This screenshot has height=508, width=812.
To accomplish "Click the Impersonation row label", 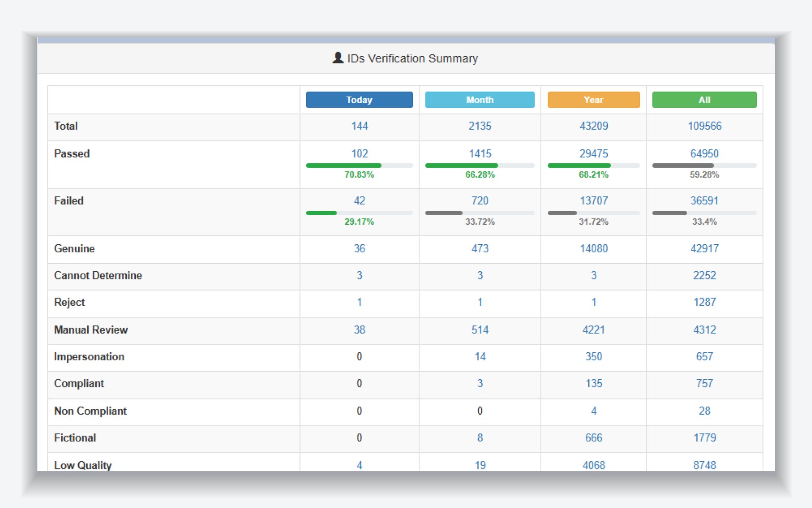I will (89, 357).
